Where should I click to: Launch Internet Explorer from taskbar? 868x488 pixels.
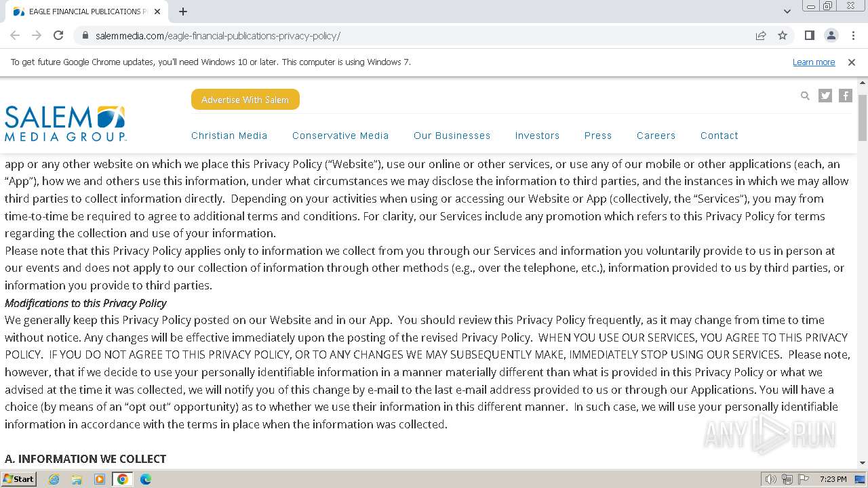point(54,479)
